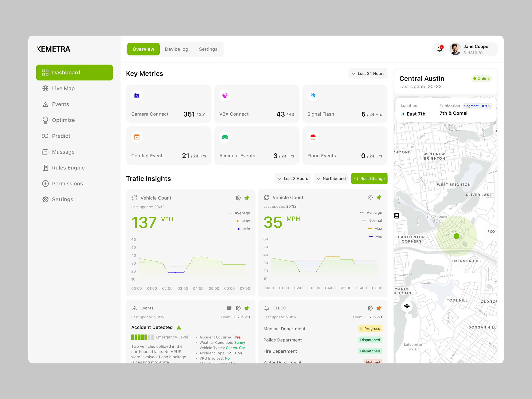Click the East 7th location radio

[403, 114]
